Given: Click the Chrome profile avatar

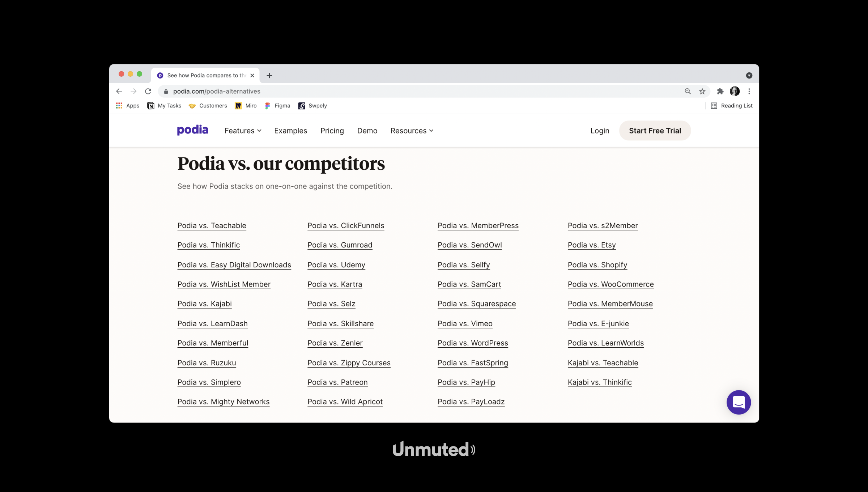Looking at the screenshot, I should point(735,91).
